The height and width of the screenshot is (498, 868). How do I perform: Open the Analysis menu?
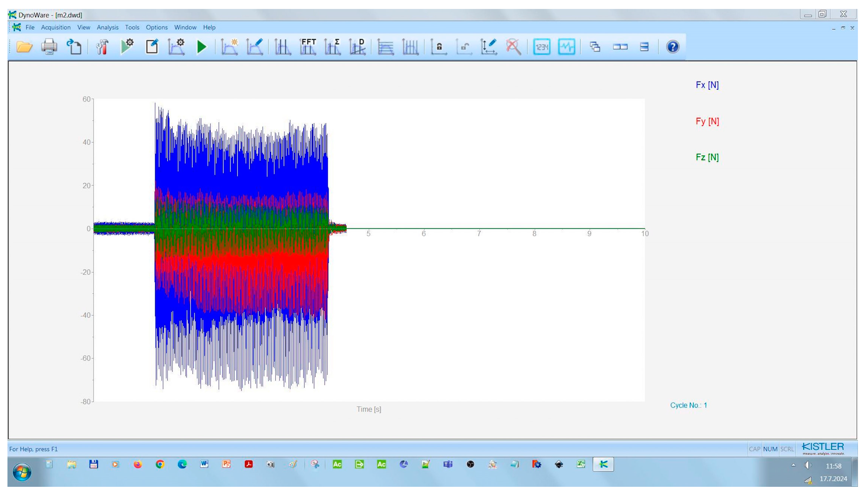pyautogui.click(x=107, y=27)
